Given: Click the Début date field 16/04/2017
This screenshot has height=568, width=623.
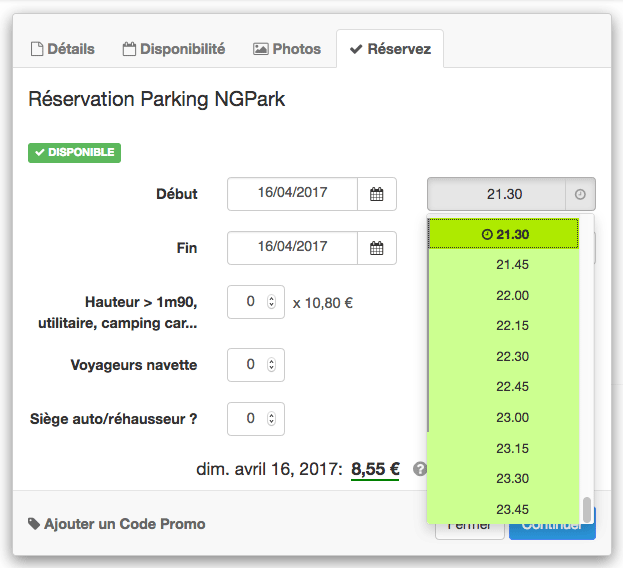Looking at the screenshot, I should coord(292,194).
